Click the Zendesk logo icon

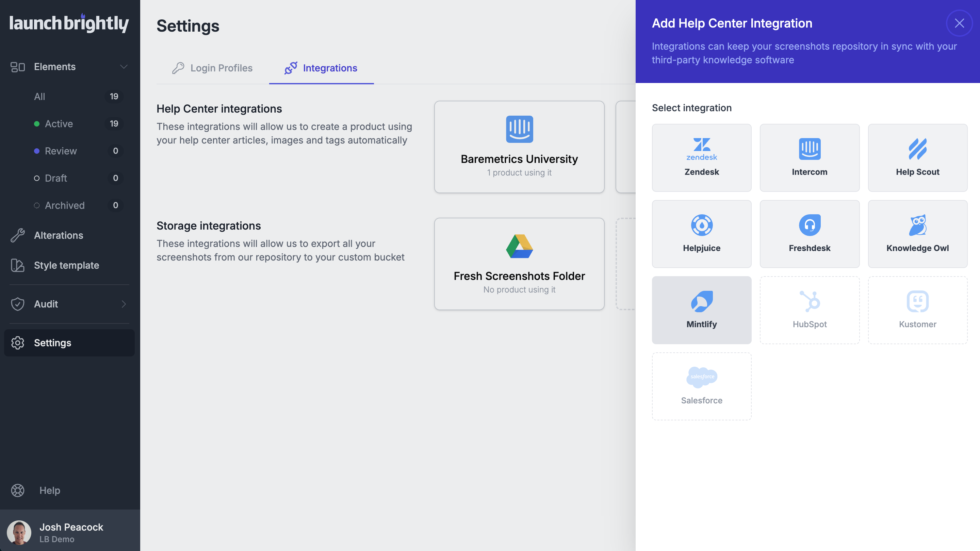point(702,149)
